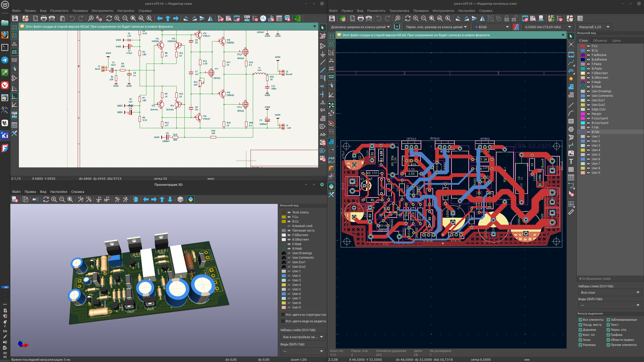The height and width of the screenshot is (362, 644).
Task: Select the Route Tracks tool
Action: click(571, 63)
